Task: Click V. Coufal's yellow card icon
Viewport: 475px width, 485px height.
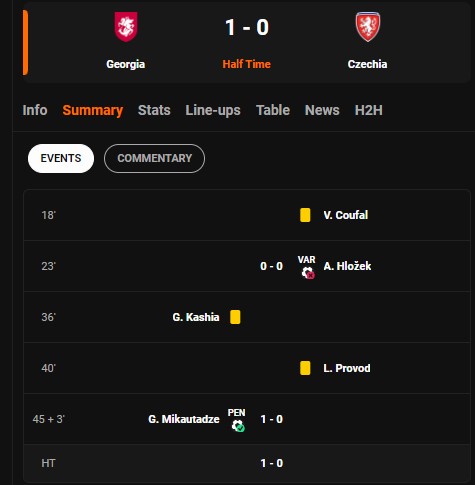Action: point(305,215)
